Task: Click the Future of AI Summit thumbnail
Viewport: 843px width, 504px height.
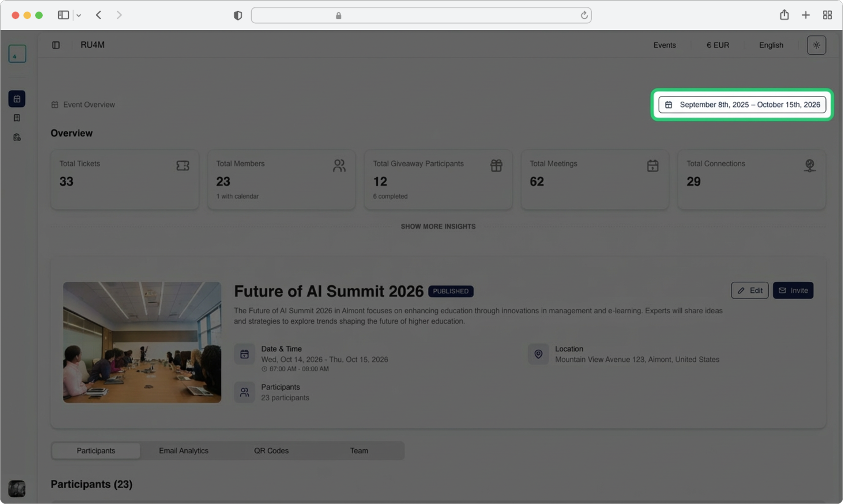Action: [x=142, y=342]
